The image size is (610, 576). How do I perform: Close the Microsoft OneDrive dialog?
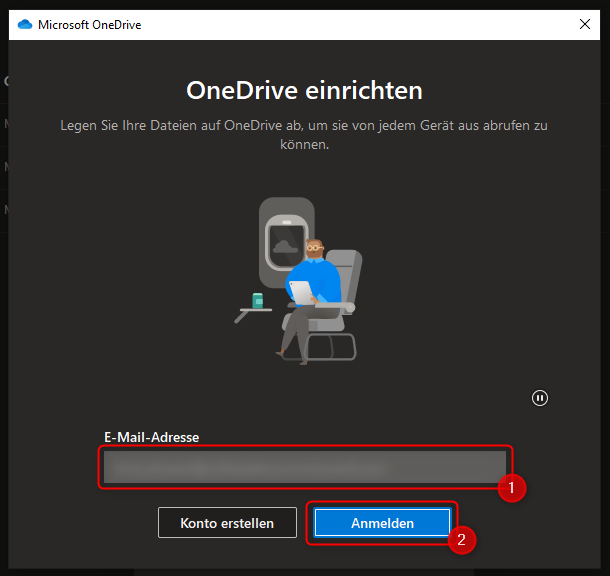(584, 25)
